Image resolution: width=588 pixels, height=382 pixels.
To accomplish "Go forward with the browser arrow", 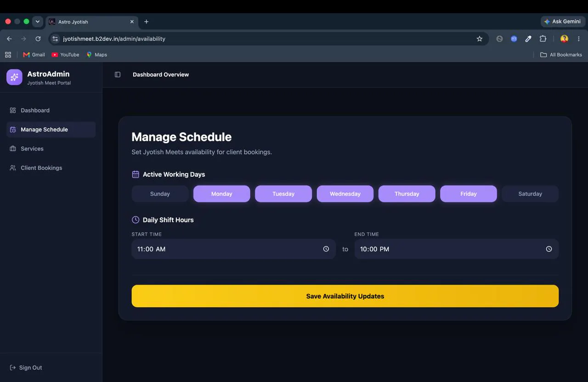I will coord(23,39).
